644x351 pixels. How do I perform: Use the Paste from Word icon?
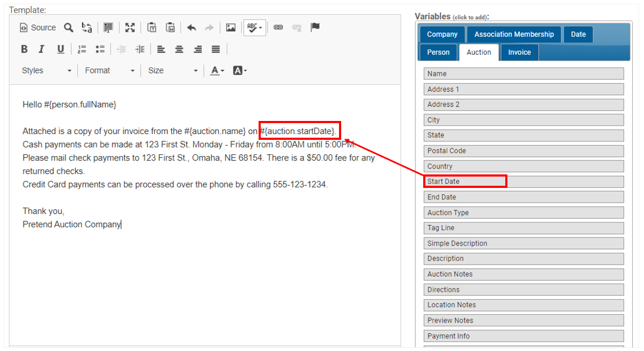pyautogui.click(x=170, y=27)
